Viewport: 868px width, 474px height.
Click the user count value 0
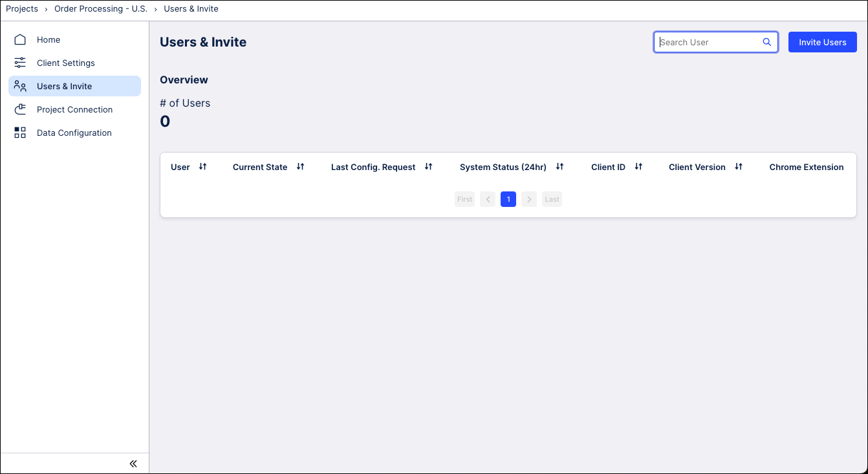pyautogui.click(x=165, y=122)
